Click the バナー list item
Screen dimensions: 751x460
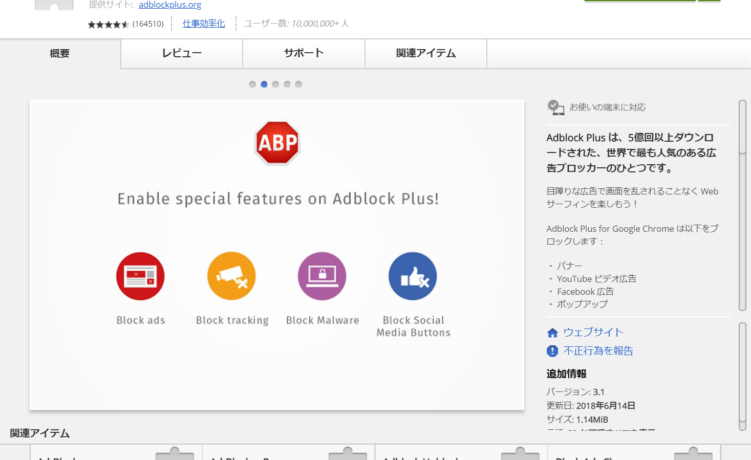click(x=569, y=266)
